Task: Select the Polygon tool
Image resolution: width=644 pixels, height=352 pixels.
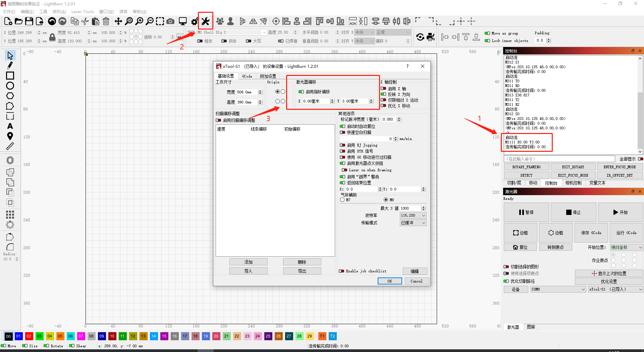Action: pyautogui.click(x=10, y=96)
